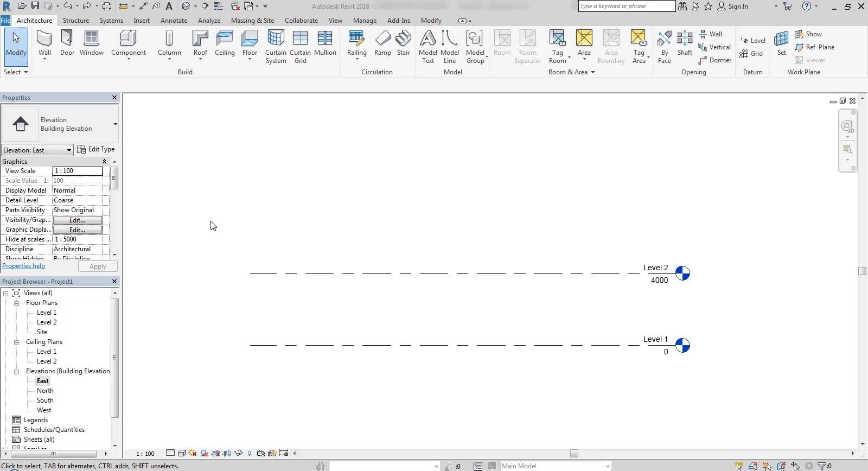Toggle Select Underlay Elements
This screenshot has width=868, height=471.
(753, 466)
